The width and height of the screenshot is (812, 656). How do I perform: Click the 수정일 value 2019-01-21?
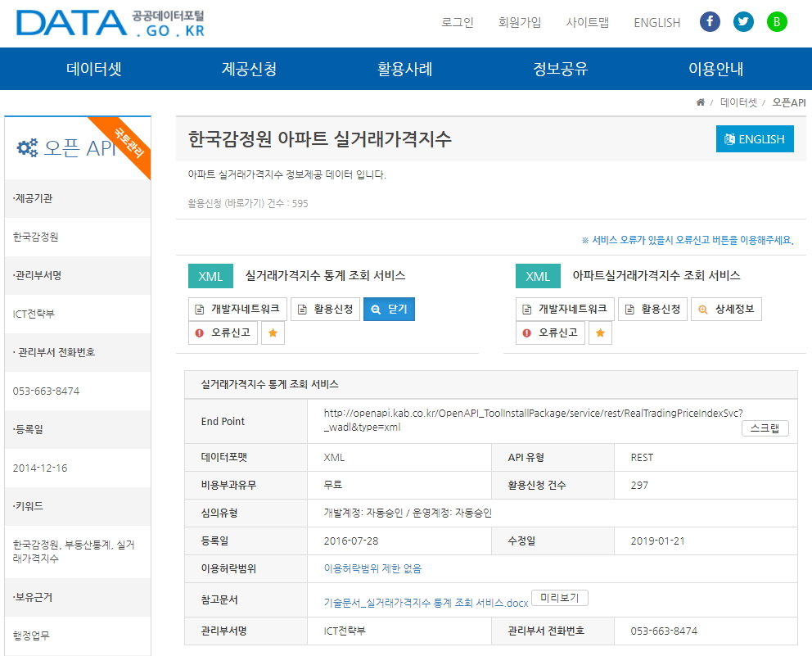click(x=657, y=541)
